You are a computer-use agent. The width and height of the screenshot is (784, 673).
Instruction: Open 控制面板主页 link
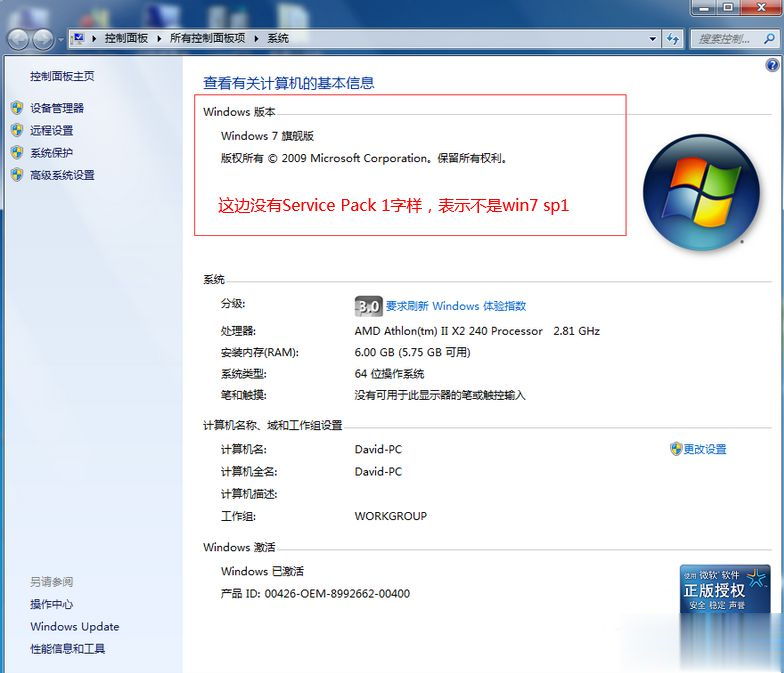click(x=62, y=76)
